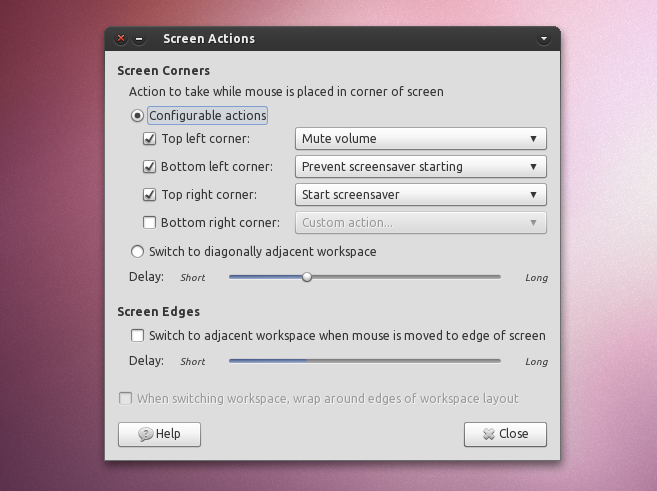
Task: Click the Short label of the edges delay
Action: [x=193, y=362]
